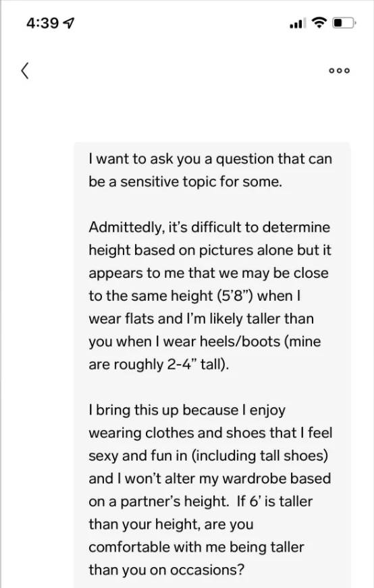Viewport: 374px width, 588px height.
Task: Select the gray message bubble
Action: [212, 365]
